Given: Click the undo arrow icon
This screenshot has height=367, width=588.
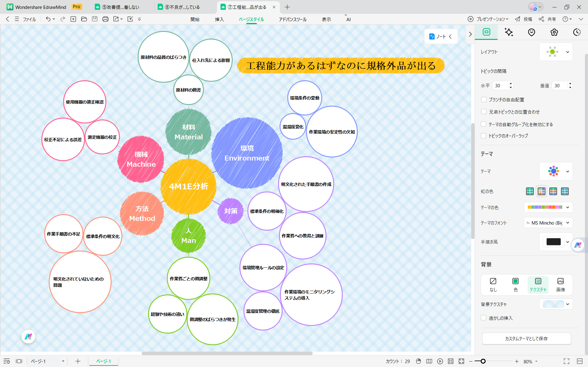Looking at the screenshot, I should (x=48, y=19).
